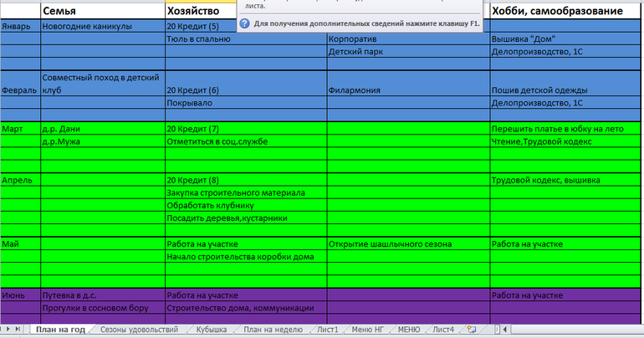This screenshot has width=644, height=338.
Task: Switch to the МЕНЮ sheet tab
Action: (x=409, y=330)
